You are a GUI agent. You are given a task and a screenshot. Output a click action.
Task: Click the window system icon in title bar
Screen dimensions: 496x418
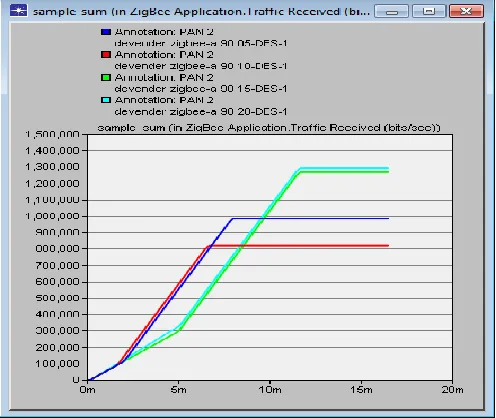click(x=18, y=11)
